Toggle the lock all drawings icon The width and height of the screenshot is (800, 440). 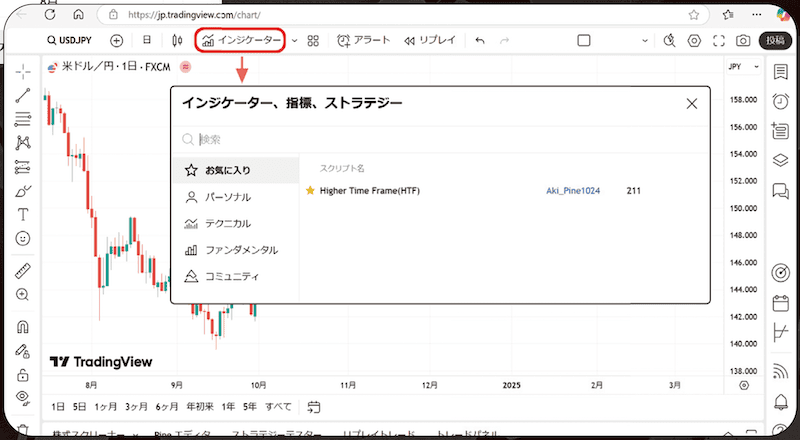click(24, 375)
